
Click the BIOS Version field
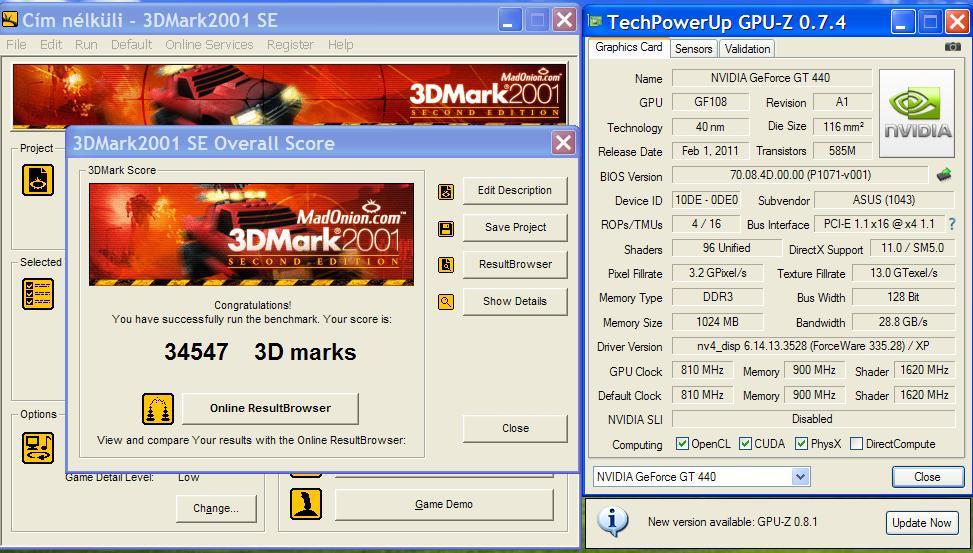[800, 175]
